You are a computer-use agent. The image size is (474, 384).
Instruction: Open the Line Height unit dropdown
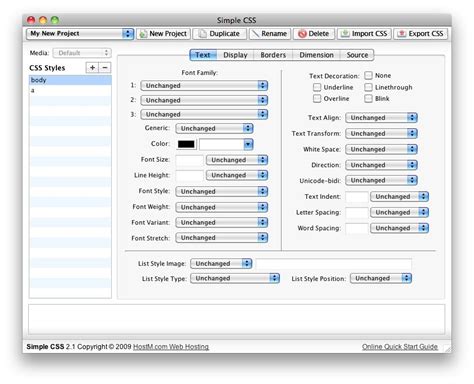click(237, 175)
